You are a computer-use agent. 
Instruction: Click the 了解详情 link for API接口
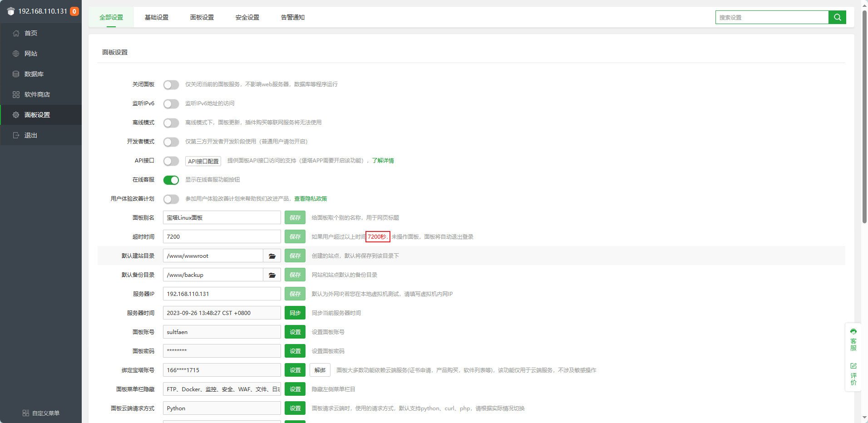click(x=383, y=161)
